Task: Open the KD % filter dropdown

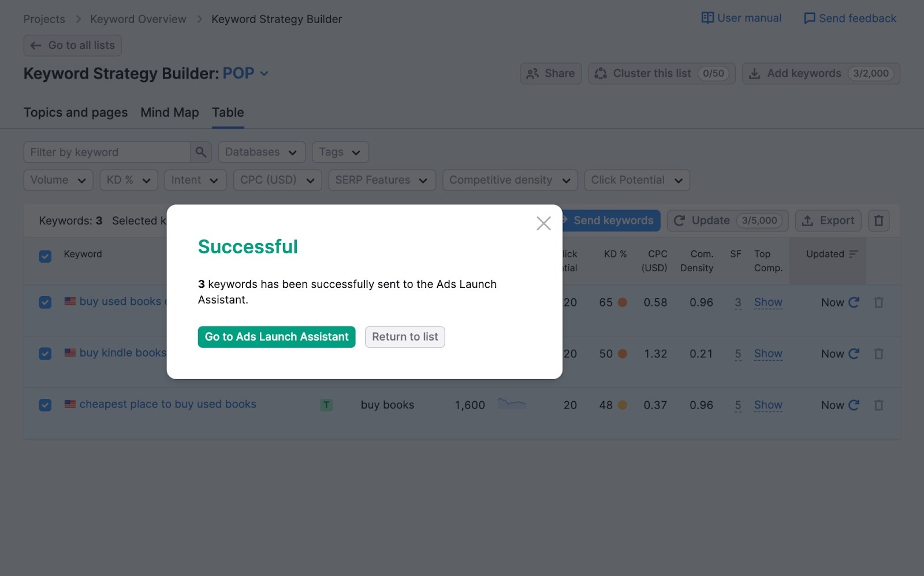Action: click(129, 180)
